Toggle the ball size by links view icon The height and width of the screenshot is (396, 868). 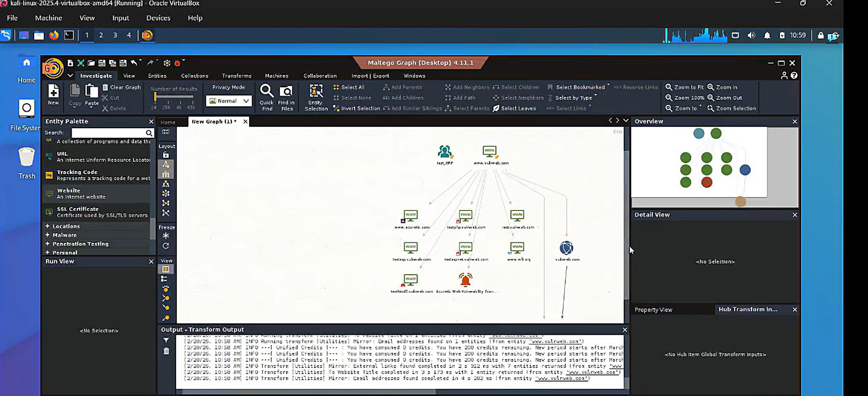[166, 289]
